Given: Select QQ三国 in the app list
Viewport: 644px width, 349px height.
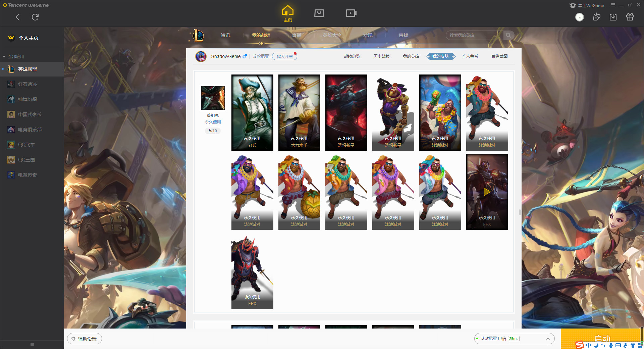Looking at the screenshot, I should point(32,160).
